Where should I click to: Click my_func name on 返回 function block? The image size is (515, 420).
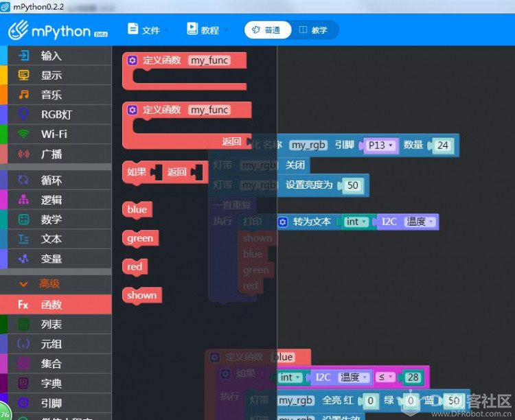209,110
